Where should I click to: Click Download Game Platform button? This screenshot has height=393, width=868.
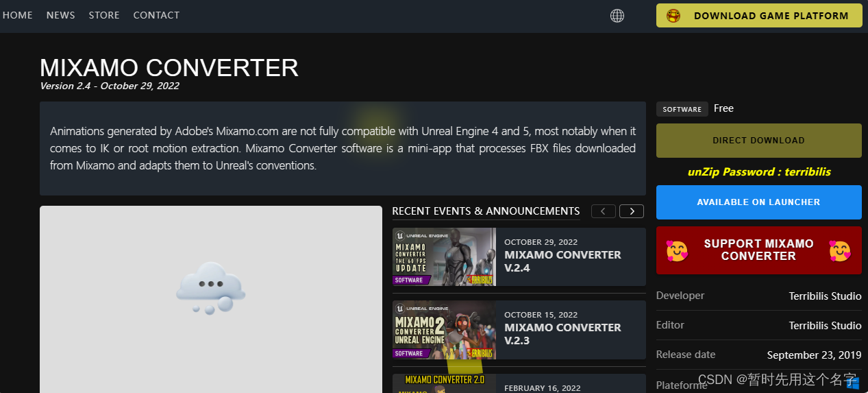coord(759,16)
